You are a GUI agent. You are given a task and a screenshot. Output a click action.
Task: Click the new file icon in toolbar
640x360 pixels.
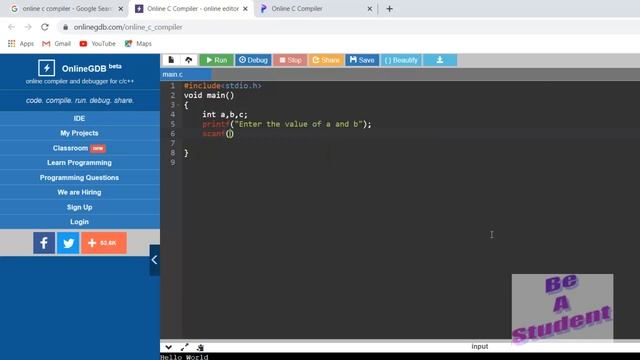pos(171,60)
